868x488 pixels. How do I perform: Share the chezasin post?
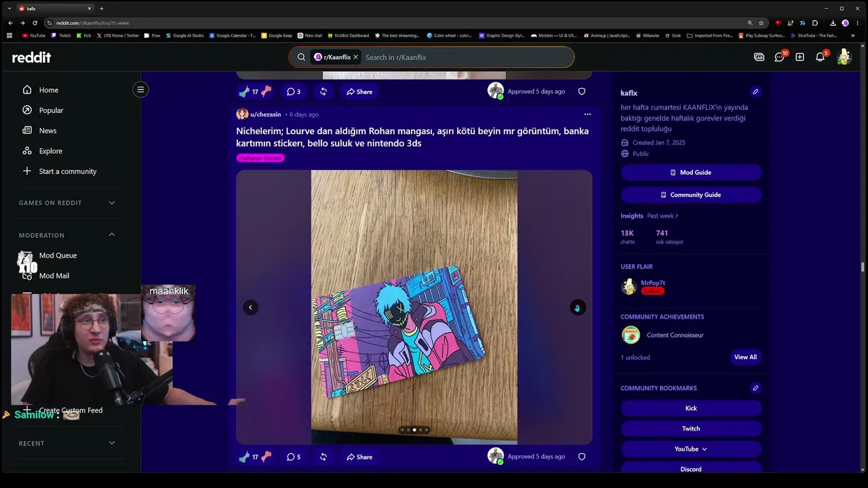[x=359, y=457]
